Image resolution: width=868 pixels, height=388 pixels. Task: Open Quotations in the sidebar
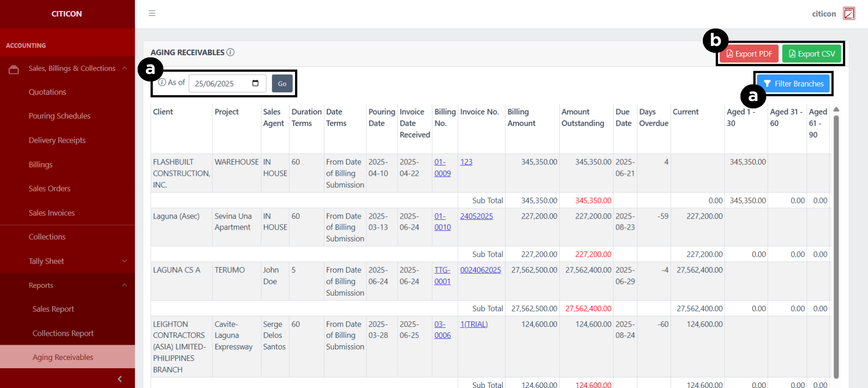click(x=47, y=92)
